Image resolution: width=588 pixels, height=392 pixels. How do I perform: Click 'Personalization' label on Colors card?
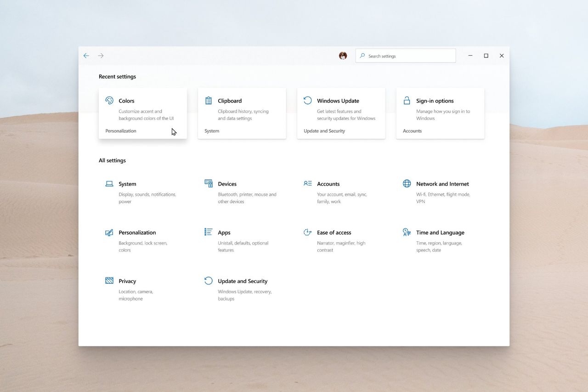121,131
